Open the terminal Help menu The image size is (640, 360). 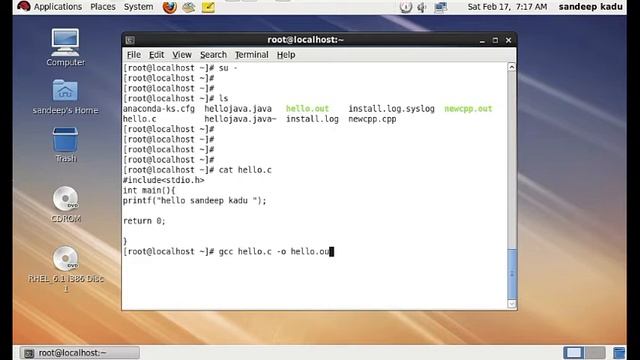[286, 55]
